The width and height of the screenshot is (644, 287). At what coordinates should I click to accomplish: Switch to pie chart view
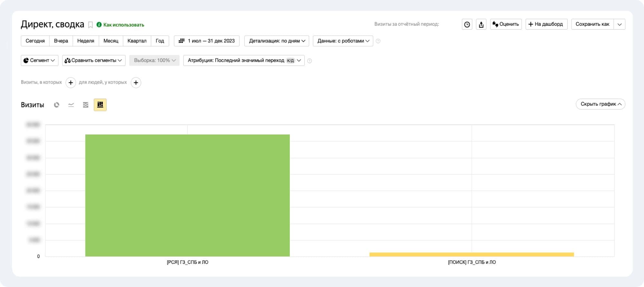(57, 105)
